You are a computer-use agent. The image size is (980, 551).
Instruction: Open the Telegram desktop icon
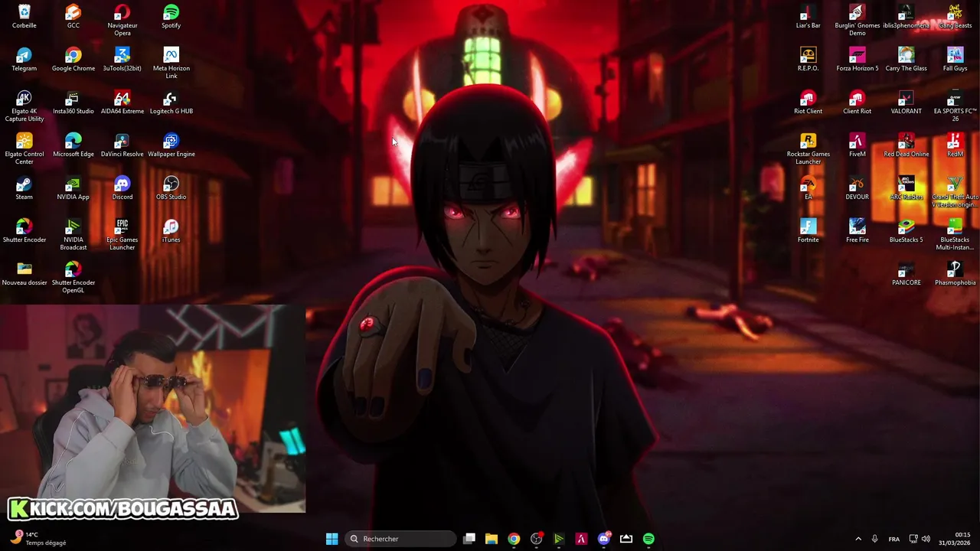[24, 60]
